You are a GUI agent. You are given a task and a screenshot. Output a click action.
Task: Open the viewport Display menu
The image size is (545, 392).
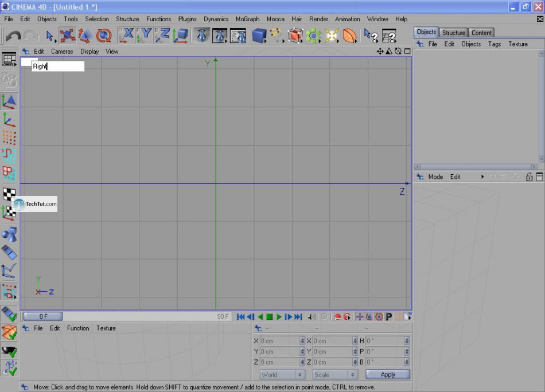89,52
